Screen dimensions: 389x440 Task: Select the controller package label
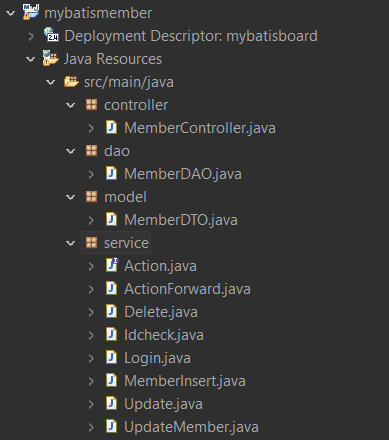coord(136,105)
